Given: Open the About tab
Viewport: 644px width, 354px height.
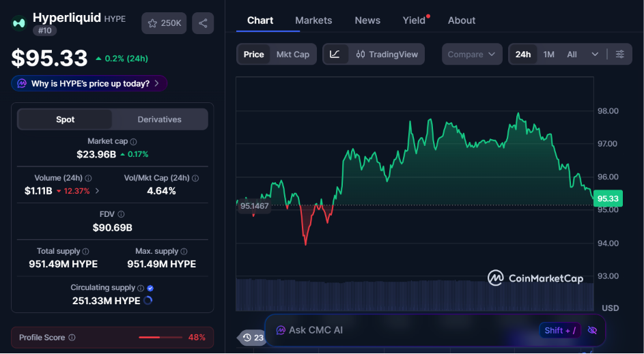Looking at the screenshot, I should (x=462, y=20).
